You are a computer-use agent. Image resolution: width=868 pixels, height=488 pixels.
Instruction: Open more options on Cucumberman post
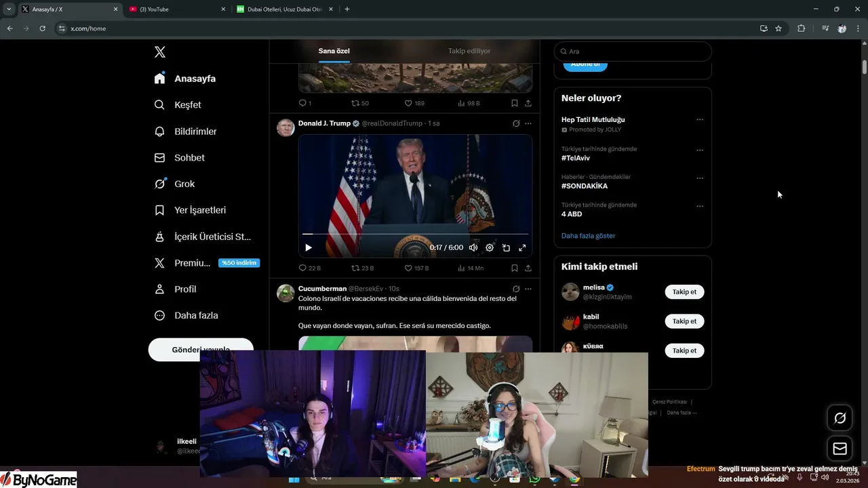coord(528,289)
